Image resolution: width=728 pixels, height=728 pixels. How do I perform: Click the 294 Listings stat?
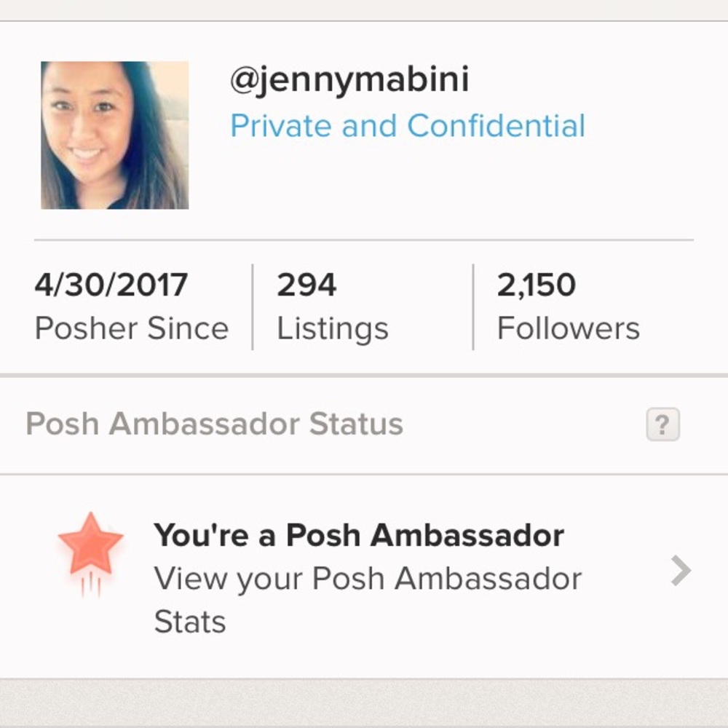tap(333, 306)
